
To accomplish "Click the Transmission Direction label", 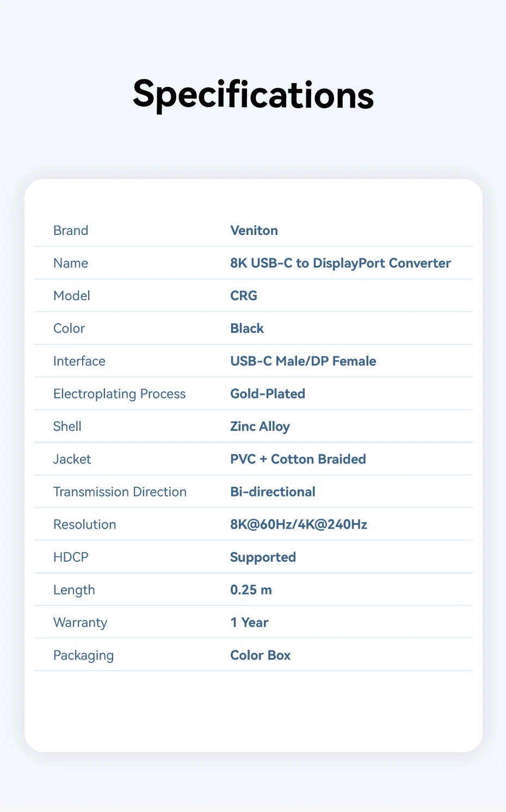I will point(120,492).
